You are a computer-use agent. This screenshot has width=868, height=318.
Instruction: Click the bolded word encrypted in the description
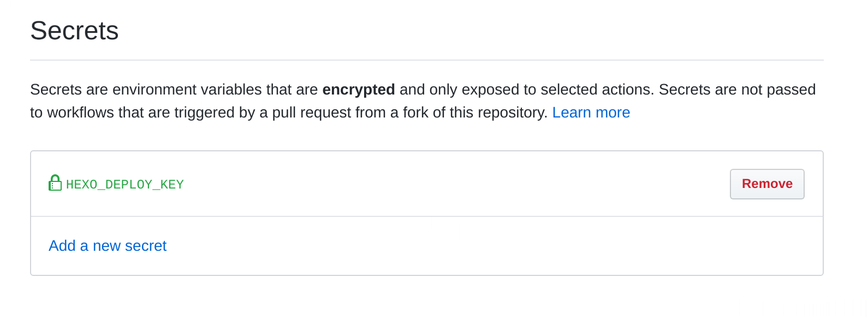coord(359,89)
